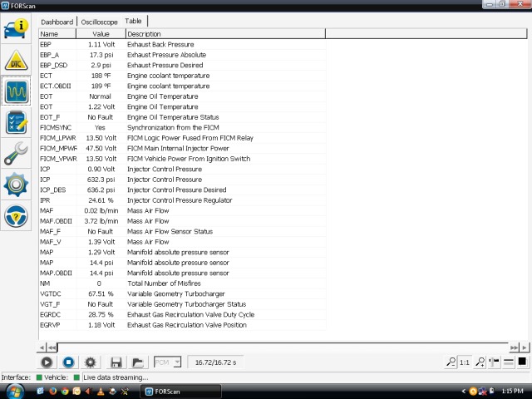Open the service functions wrench section
This screenshot has height=399, width=532.
coord(17,153)
